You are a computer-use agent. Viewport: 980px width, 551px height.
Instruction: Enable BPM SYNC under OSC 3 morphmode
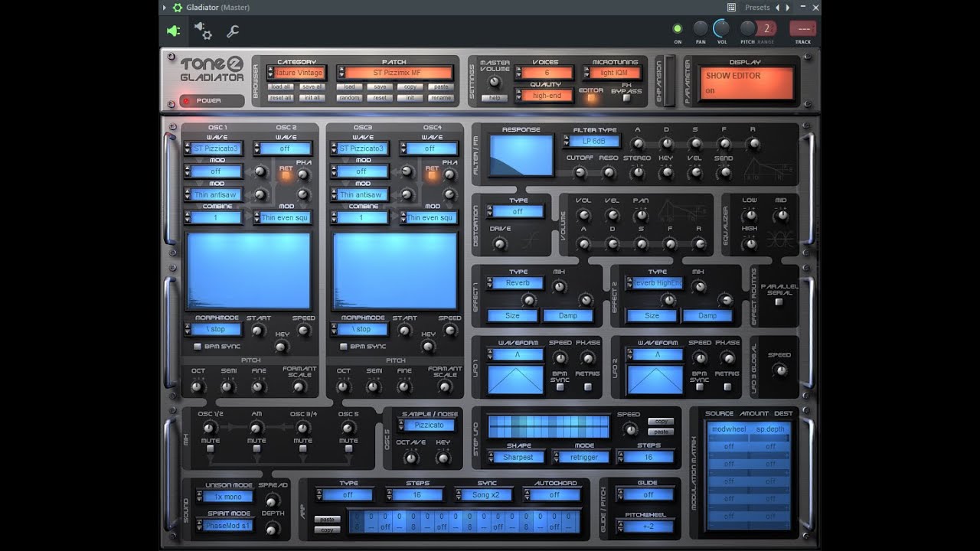pyautogui.click(x=343, y=347)
